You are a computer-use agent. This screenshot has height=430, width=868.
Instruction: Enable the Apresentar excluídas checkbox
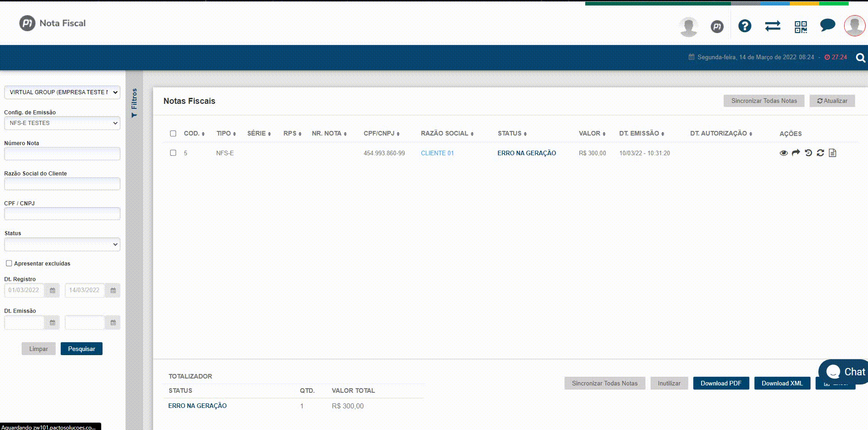click(9, 263)
